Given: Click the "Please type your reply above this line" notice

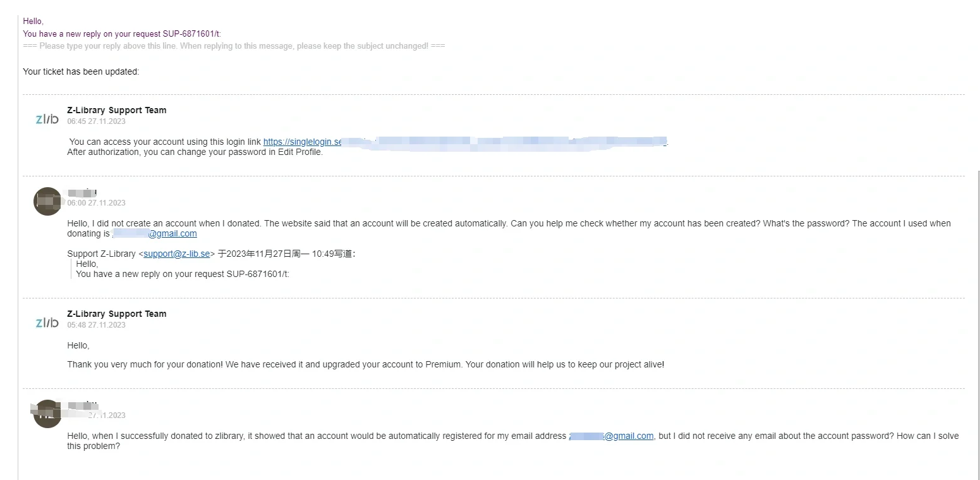Looking at the screenshot, I should [x=234, y=46].
